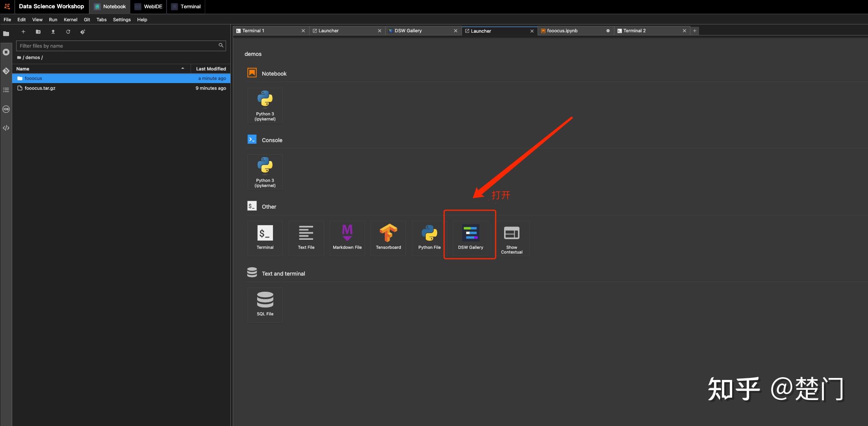The height and width of the screenshot is (426, 868).
Task: Sort files by Last Modified column
Action: (x=211, y=69)
